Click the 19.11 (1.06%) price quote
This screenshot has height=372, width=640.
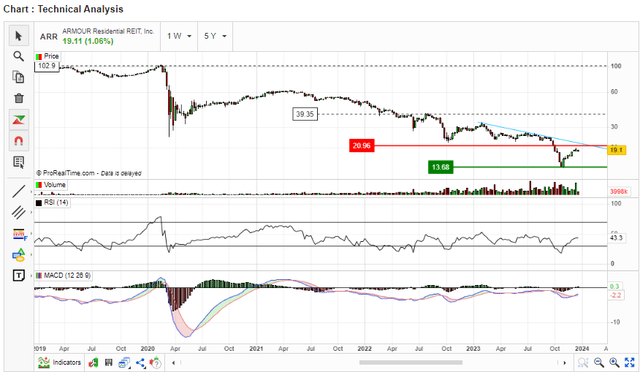click(x=88, y=41)
